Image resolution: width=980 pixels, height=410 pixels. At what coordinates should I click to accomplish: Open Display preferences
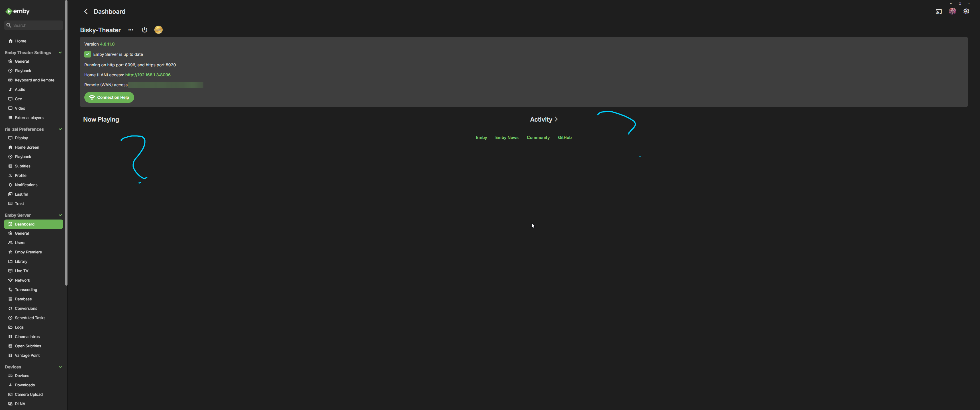point(34,138)
